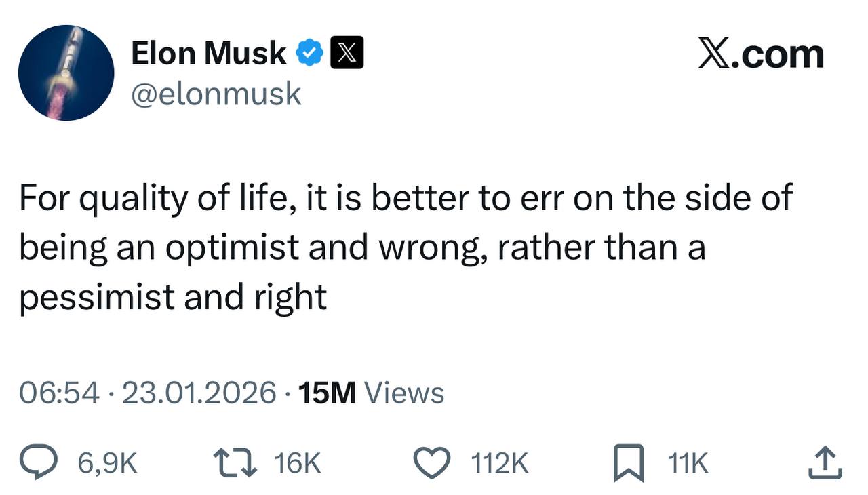This screenshot has width=868, height=495.
Task: Click the word "pessimist" in the tweet
Action: (x=96, y=297)
